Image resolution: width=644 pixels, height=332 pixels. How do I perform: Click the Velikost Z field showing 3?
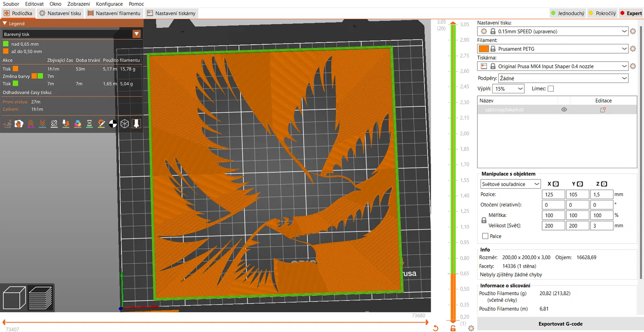(x=602, y=226)
